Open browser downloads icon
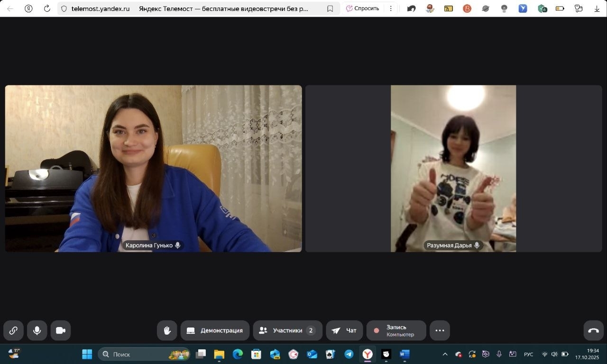 pyautogui.click(x=597, y=9)
